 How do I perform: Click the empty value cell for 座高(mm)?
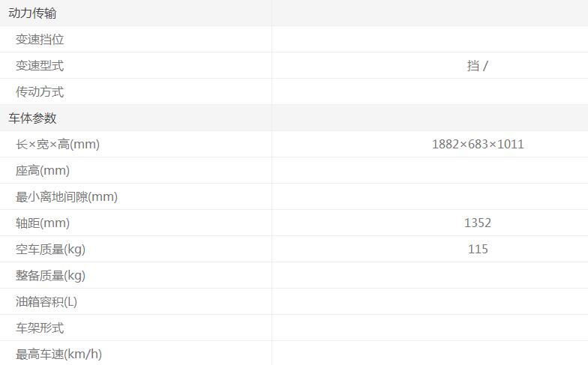(x=430, y=171)
